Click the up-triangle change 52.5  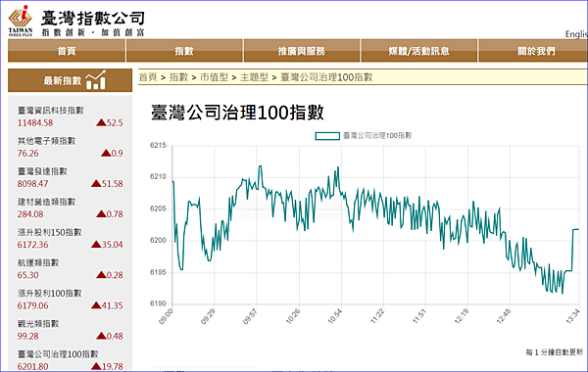[x=110, y=123]
